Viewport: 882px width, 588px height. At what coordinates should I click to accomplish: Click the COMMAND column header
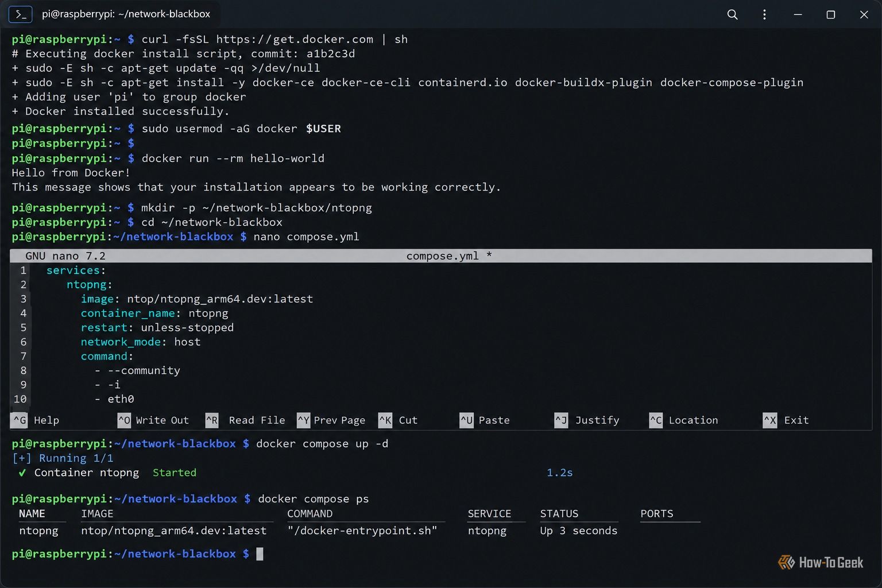[x=310, y=514]
